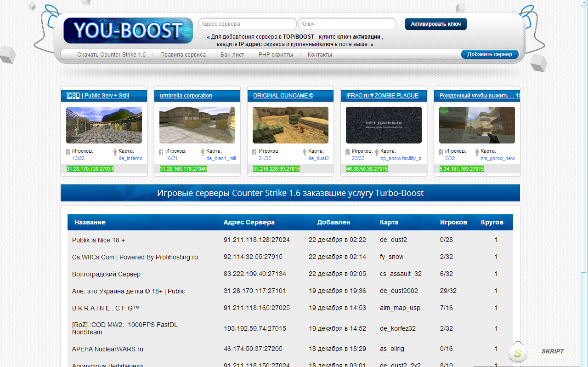Click the 16/21 players count

coord(172,158)
